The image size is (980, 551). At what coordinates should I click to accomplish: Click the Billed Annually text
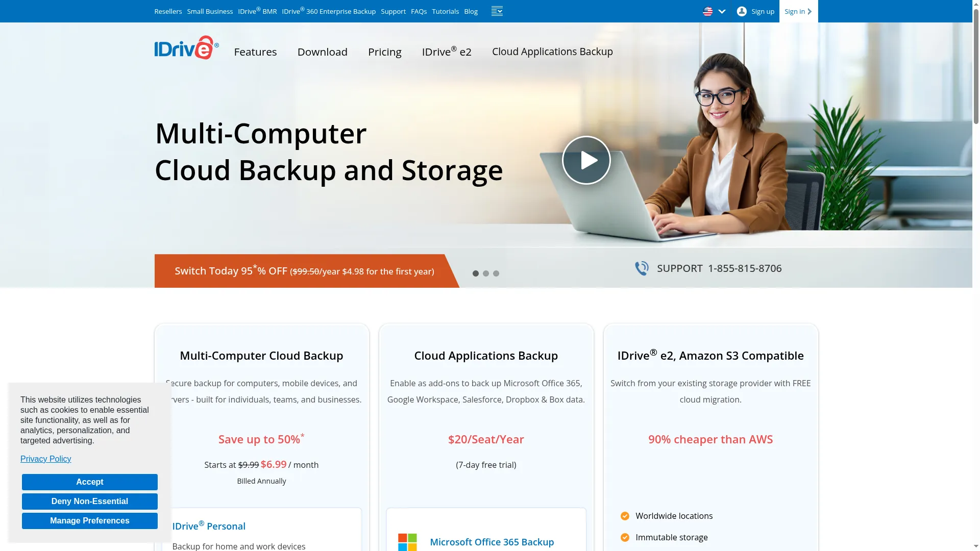click(261, 481)
